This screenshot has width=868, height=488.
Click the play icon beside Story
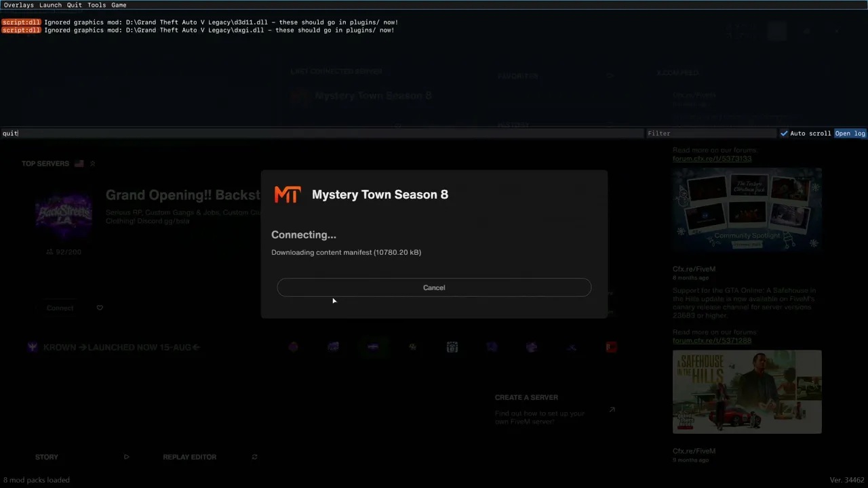click(126, 457)
